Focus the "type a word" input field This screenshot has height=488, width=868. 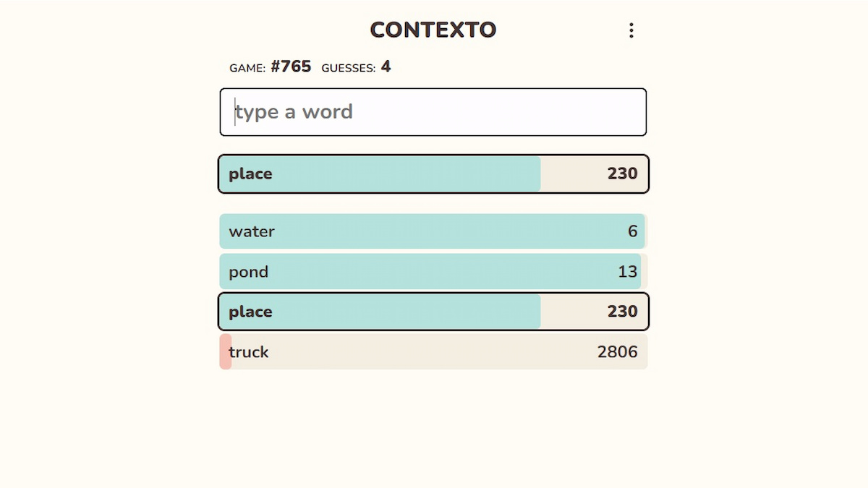(433, 112)
